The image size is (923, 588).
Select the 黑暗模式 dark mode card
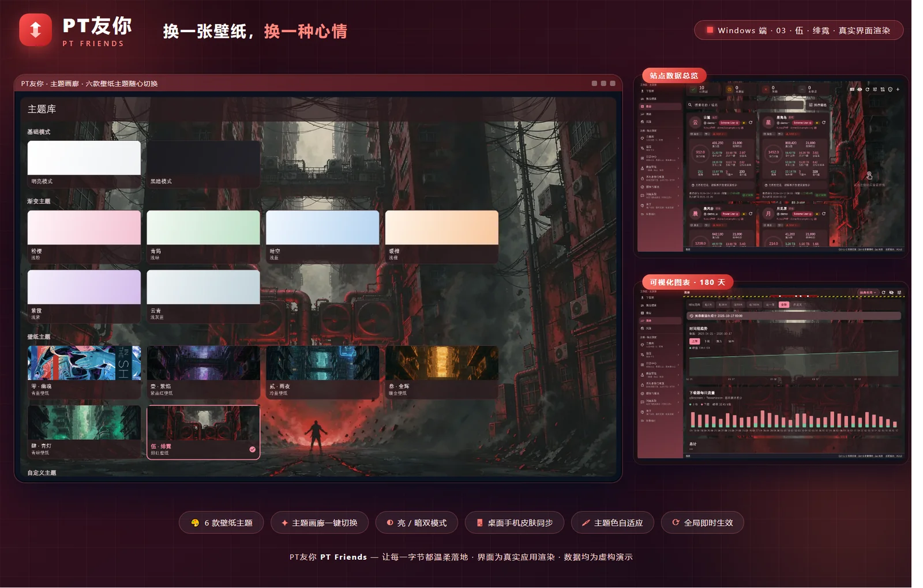pos(203,164)
